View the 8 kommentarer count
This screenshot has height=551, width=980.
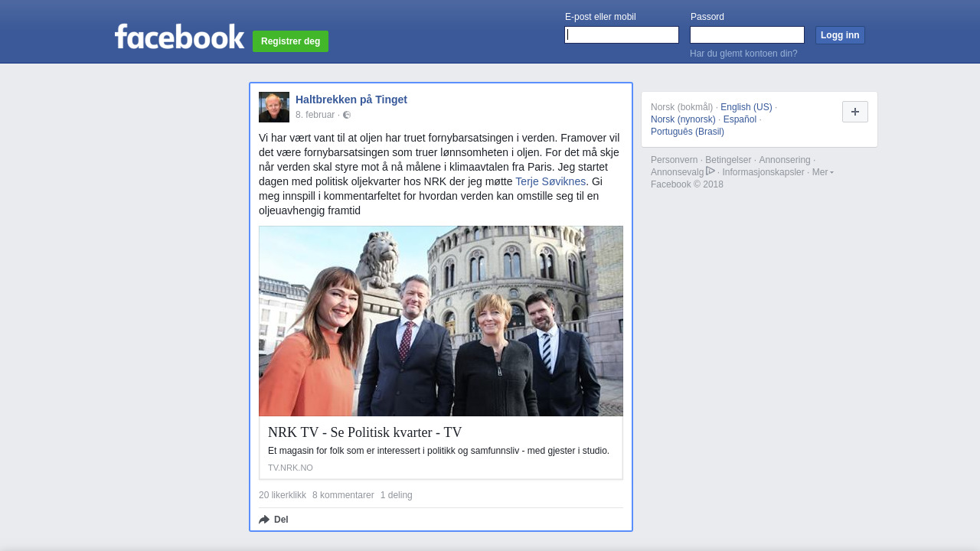[343, 495]
